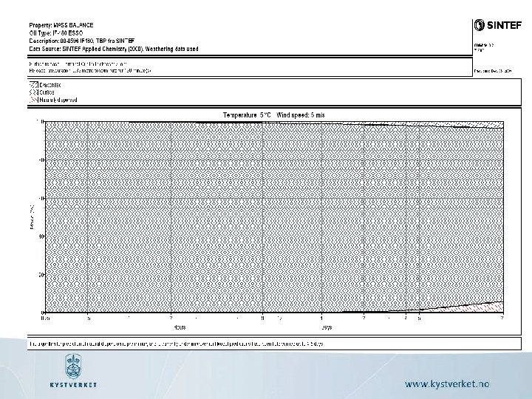This screenshot has height=399, width=532.
Task: Click the footnote text below the chart
Action: click(x=177, y=344)
